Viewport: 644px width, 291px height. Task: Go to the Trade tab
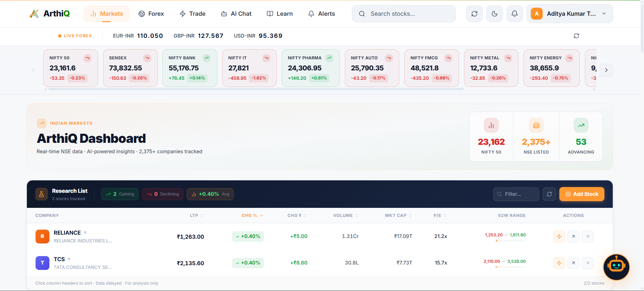pyautogui.click(x=192, y=14)
